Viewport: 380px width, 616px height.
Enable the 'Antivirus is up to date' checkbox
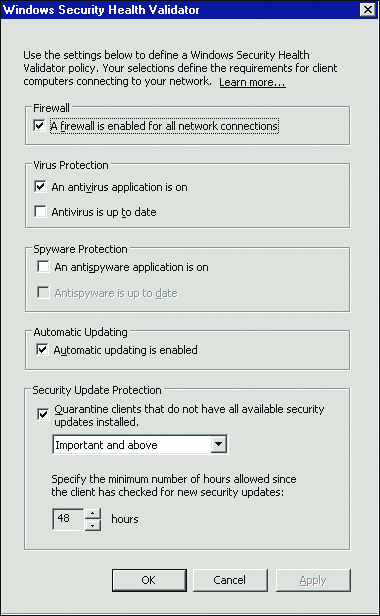pyautogui.click(x=40, y=211)
